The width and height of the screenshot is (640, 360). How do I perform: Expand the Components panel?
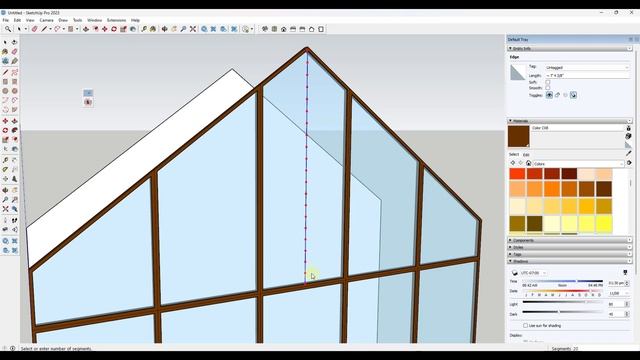(569, 240)
